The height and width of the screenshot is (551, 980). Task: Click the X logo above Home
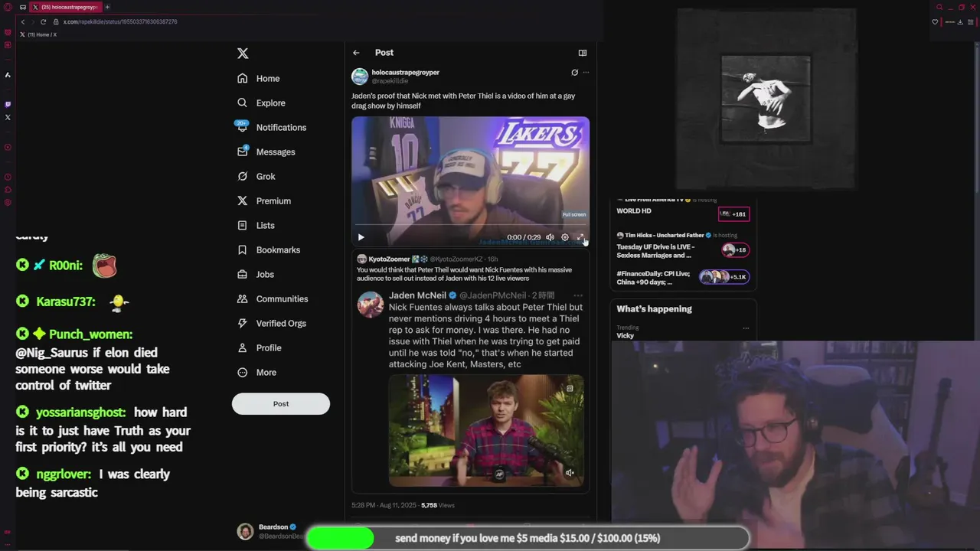coord(243,54)
